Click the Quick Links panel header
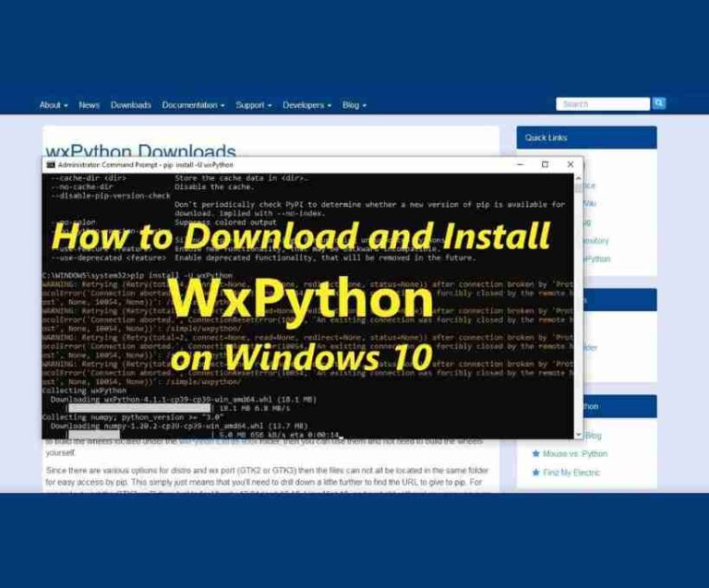The height and width of the screenshot is (588, 709). pos(586,138)
